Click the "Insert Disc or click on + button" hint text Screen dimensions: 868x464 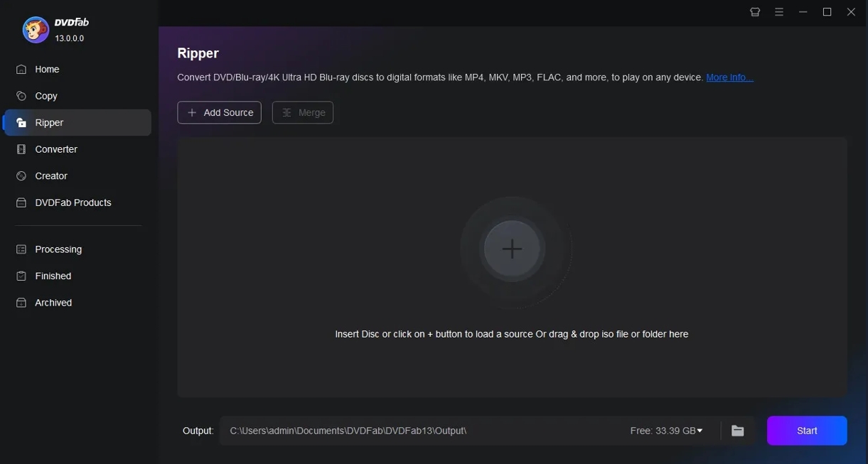pos(512,334)
